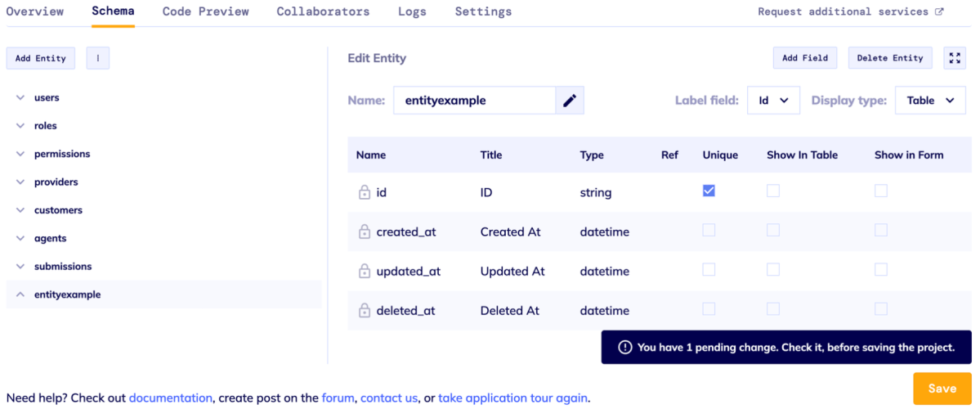The height and width of the screenshot is (409, 980).
Task: Enable Show In Table for id field
Action: tap(773, 191)
